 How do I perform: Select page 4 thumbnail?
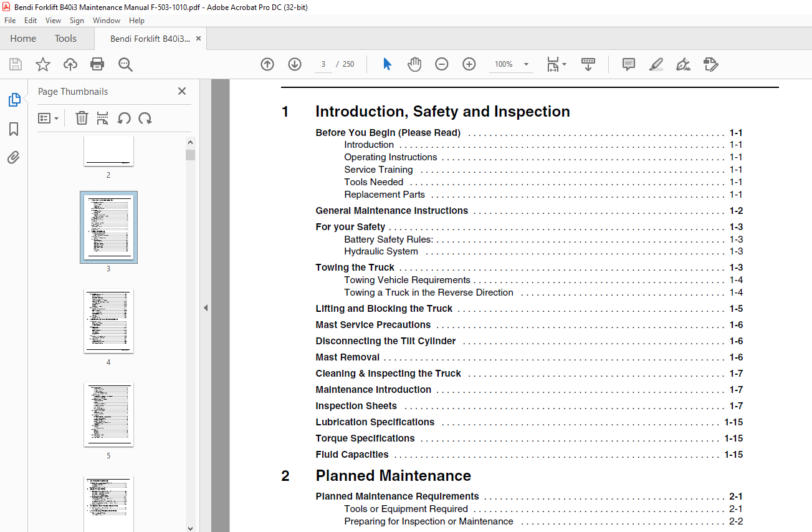(x=108, y=321)
